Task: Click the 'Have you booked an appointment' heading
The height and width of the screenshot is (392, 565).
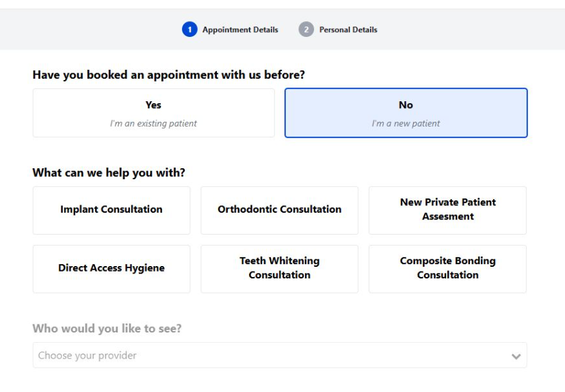Action: coord(168,75)
